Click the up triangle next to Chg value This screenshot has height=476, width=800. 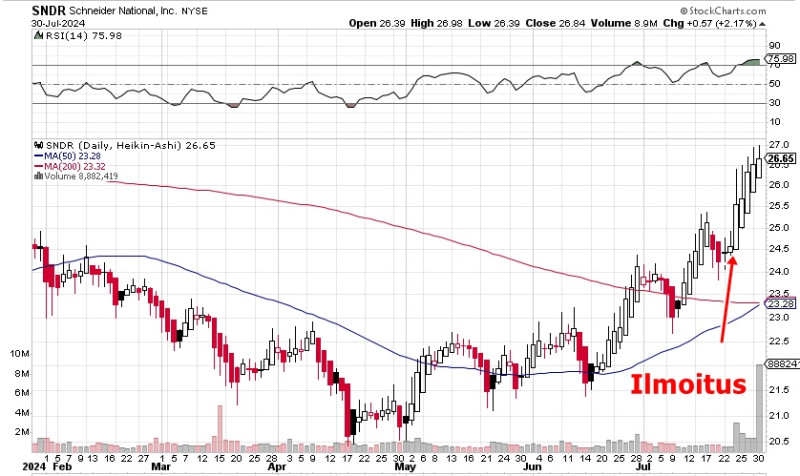coord(762,23)
